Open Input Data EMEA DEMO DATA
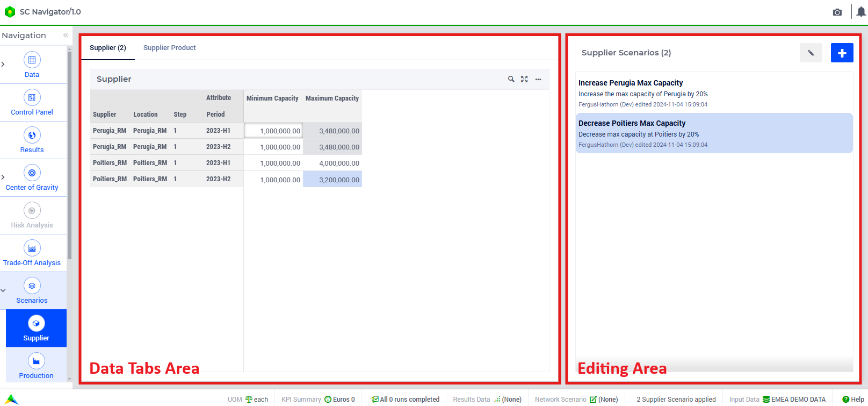Screen dimensions: 868x406 point(777,400)
